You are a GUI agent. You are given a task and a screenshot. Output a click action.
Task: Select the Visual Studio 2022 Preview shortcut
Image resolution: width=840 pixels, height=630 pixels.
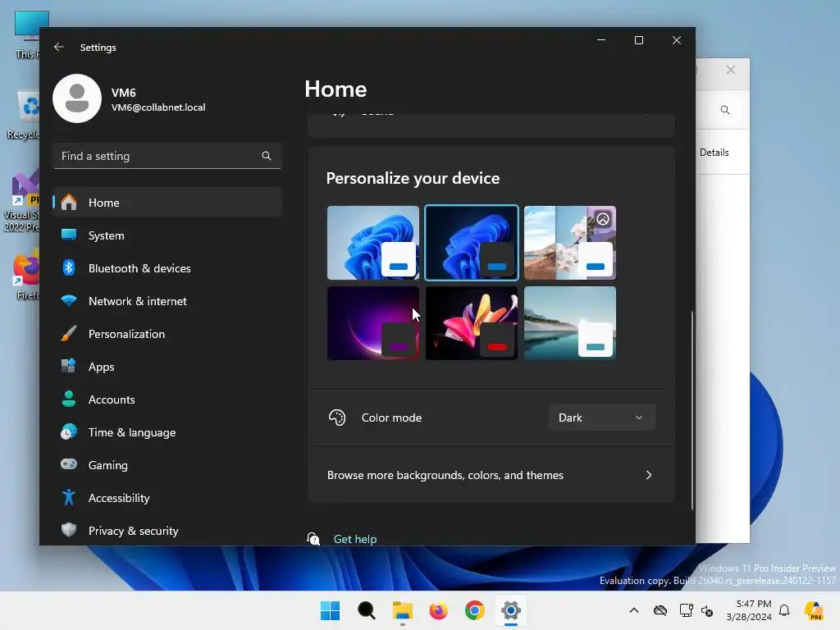(22, 202)
